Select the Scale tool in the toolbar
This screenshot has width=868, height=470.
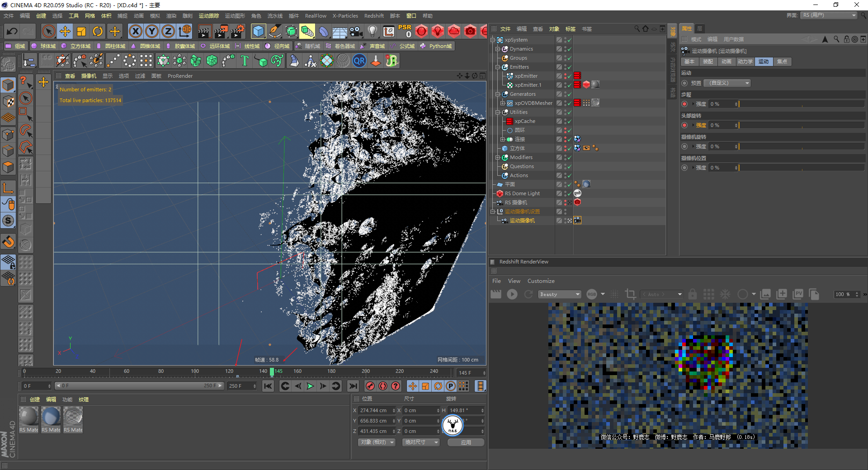(81, 31)
